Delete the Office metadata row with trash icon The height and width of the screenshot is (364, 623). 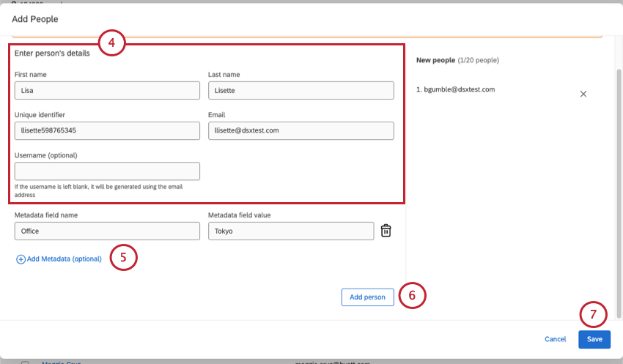click(x=386, y=231)
